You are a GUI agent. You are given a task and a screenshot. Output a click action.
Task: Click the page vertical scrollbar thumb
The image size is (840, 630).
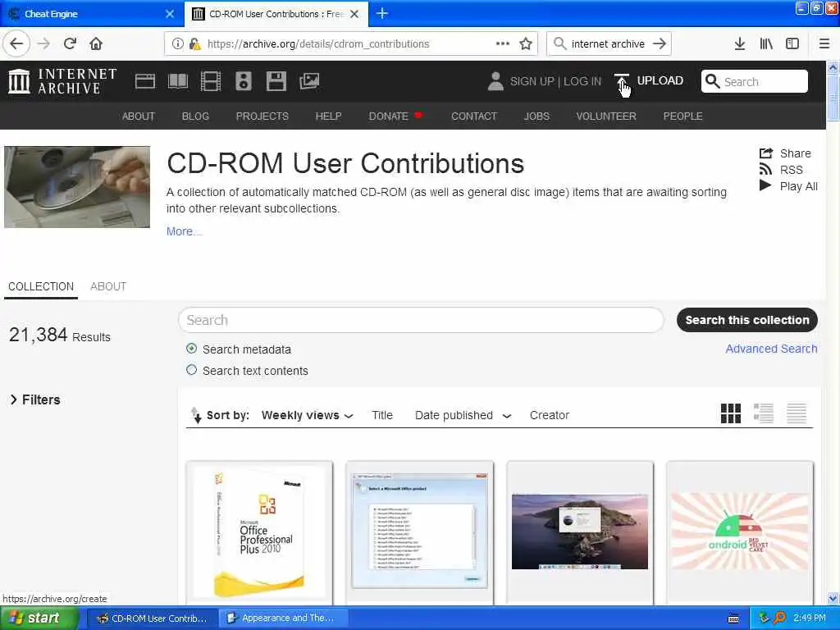tap(833, 98)
